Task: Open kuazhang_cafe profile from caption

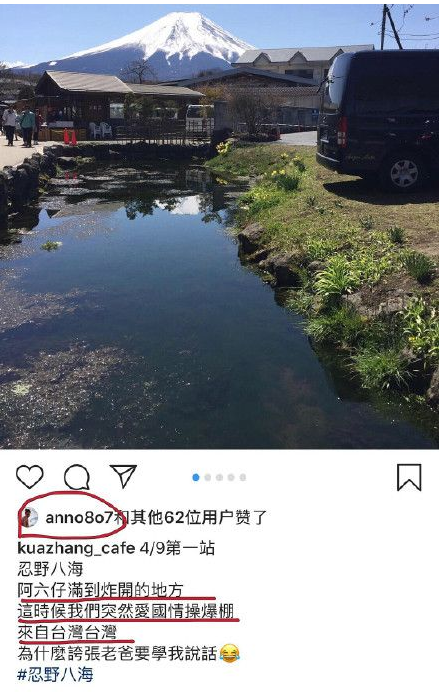Action: tap(76, 549)
